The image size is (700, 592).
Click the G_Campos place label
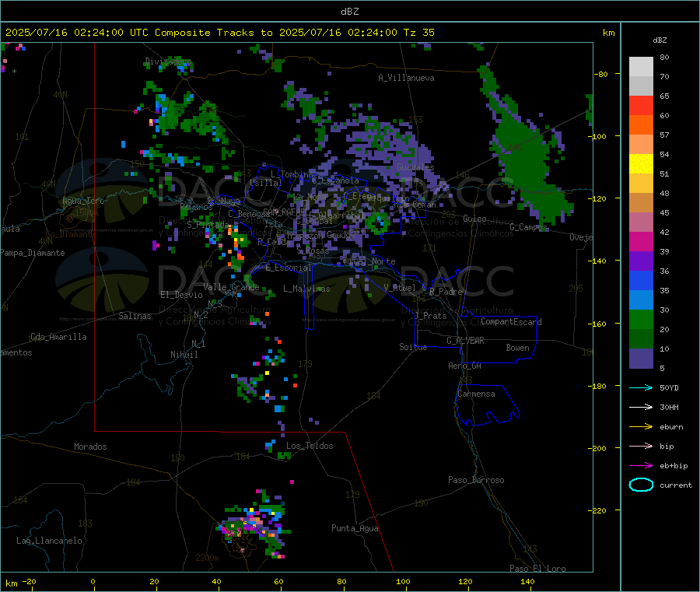click(528, 227)
